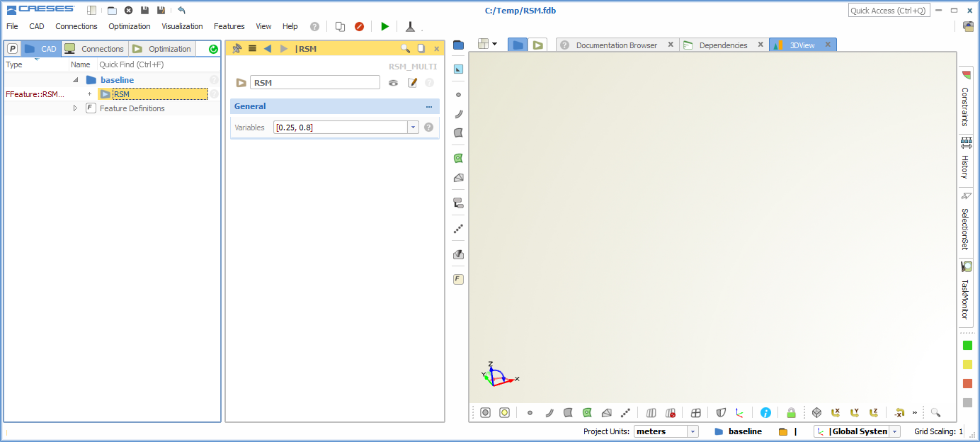Click the green status square on the right
The image size is (980, 442).
click(967, 346)
